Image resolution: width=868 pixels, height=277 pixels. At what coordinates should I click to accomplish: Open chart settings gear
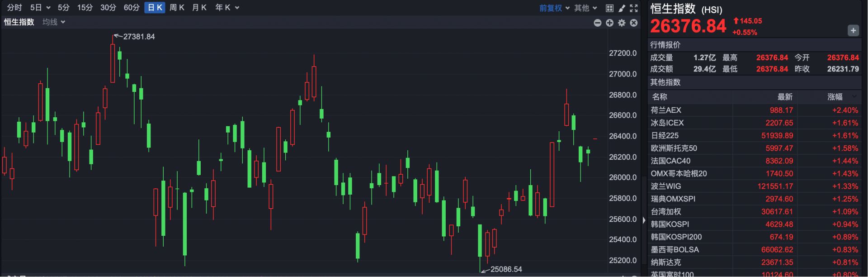coord(622,23)
